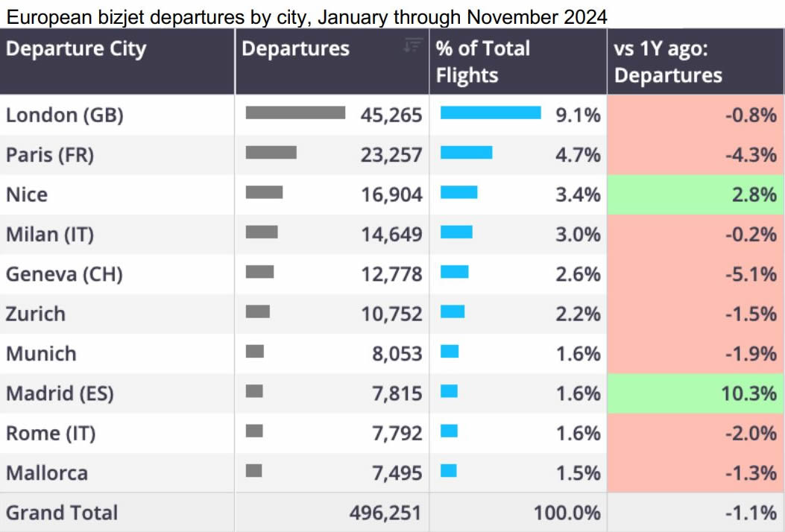The image size is (785, 532).
Task: Click the Rome (IT) row label
Action: 51,433
